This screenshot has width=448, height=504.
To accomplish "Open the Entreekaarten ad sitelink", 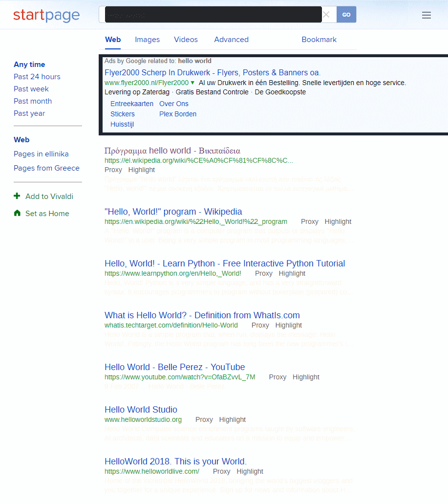I will pos(131,104).
